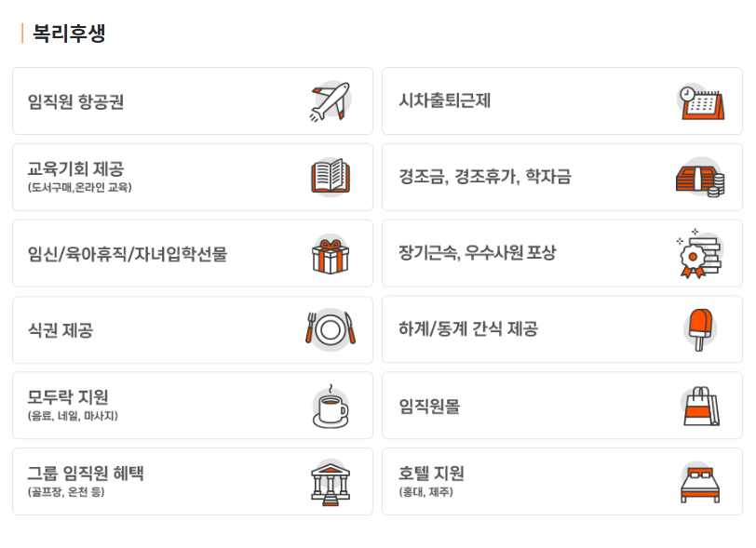756x548 pixels.
Task: Click the popsicle snack icon
Action: [x=700, y=329]
